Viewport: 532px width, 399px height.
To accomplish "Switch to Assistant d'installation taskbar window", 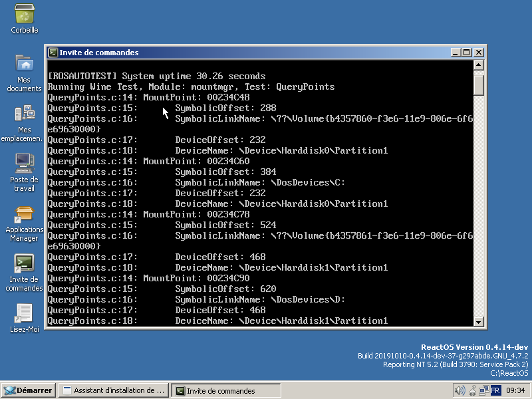I will [x=114, y=390].
